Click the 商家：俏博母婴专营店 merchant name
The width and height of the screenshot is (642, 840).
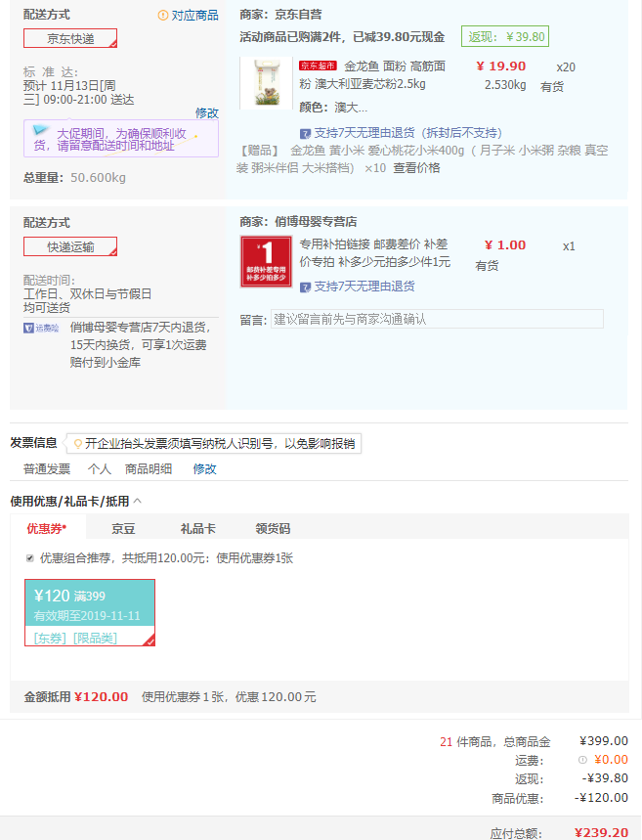click(x=298, y=222)
